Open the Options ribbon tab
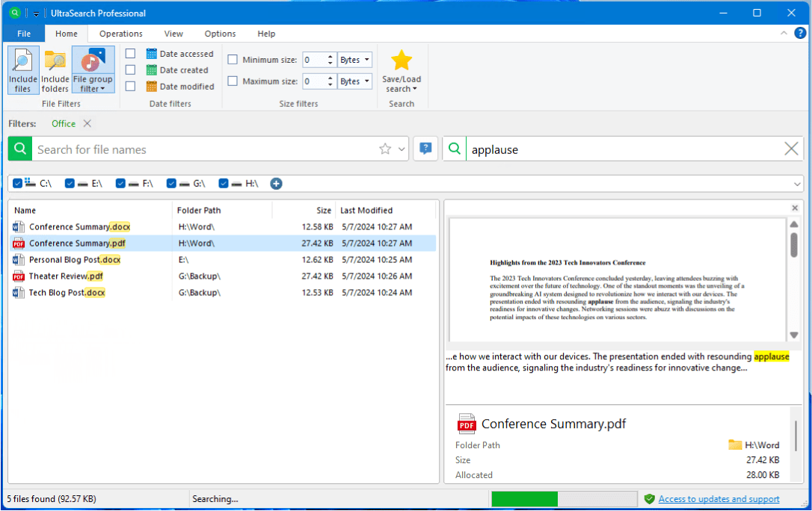 click(x=220, y=34)
